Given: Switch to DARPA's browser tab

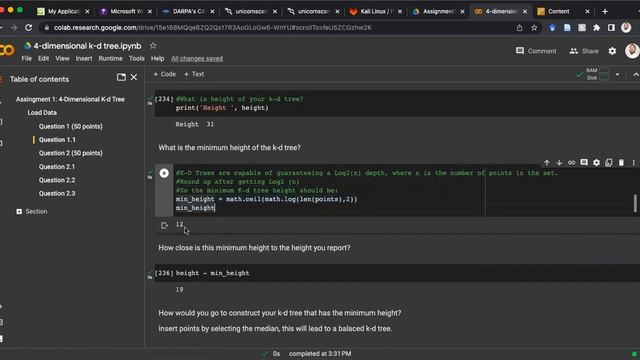Looking at the screenshot, I should coord(189,11).
